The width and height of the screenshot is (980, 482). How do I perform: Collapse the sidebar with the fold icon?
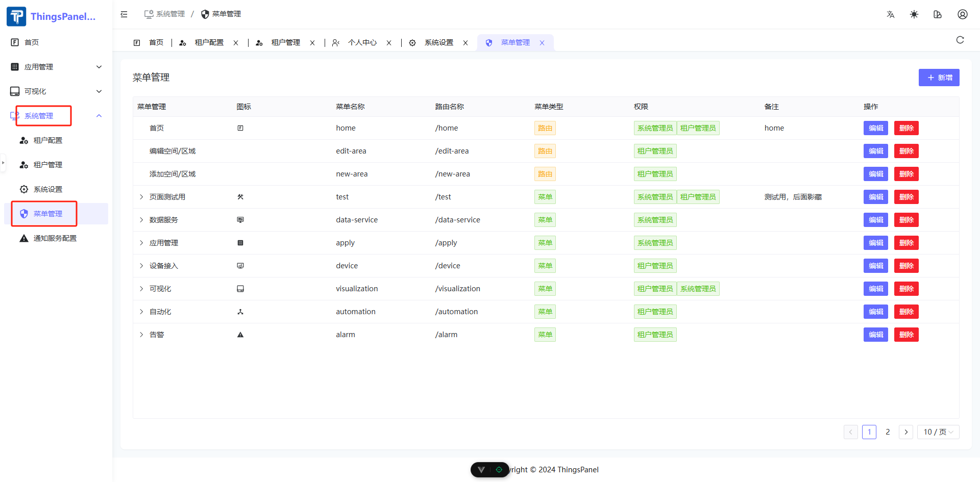pos(124,14)
